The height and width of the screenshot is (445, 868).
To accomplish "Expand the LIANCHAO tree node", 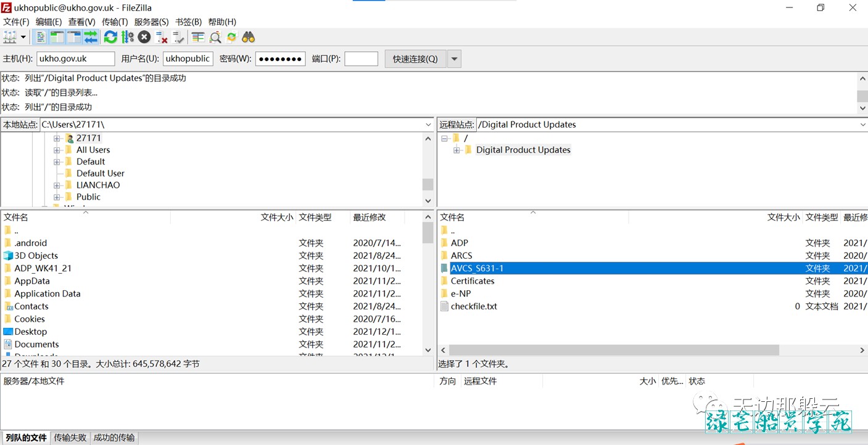I will coord(57,185).
